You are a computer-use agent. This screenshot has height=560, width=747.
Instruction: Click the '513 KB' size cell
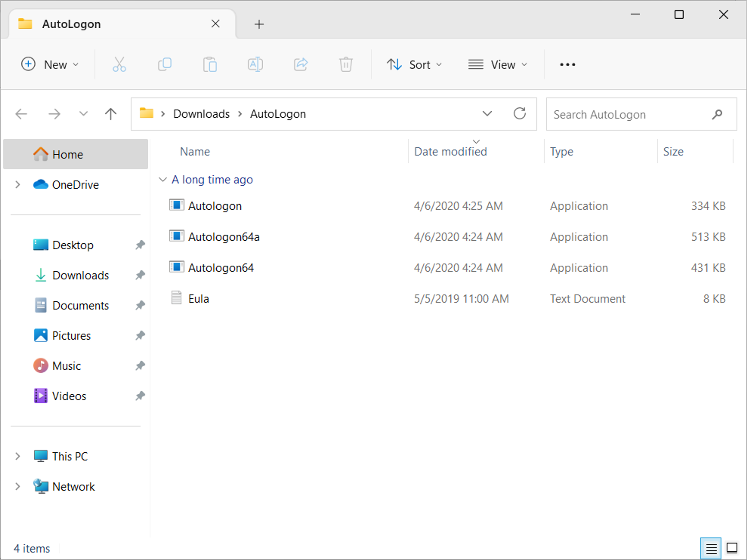[x=708, y=237]
